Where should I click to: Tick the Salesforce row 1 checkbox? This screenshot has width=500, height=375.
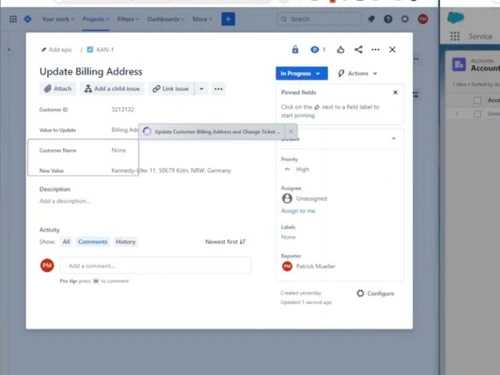[x=478, y=114]
